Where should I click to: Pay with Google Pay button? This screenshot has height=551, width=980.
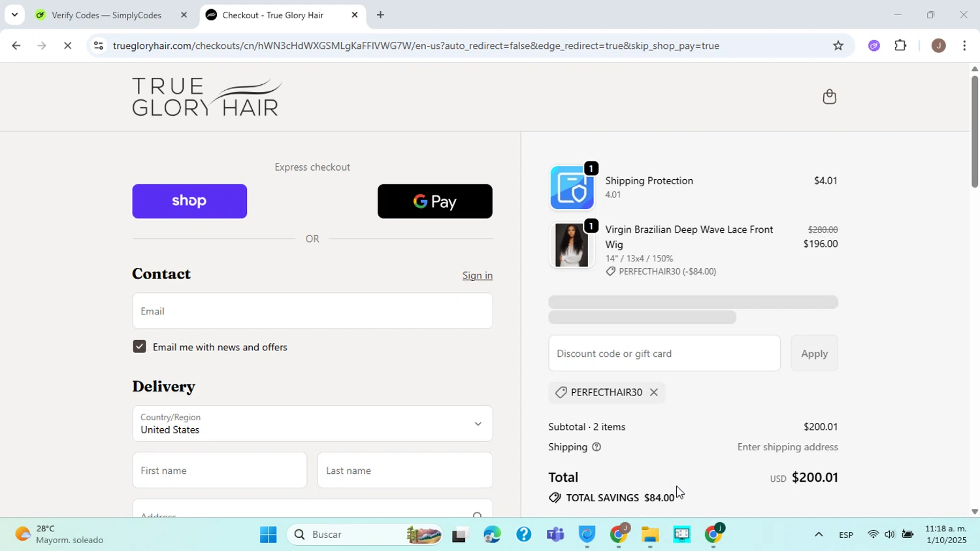tap(435, 201)
